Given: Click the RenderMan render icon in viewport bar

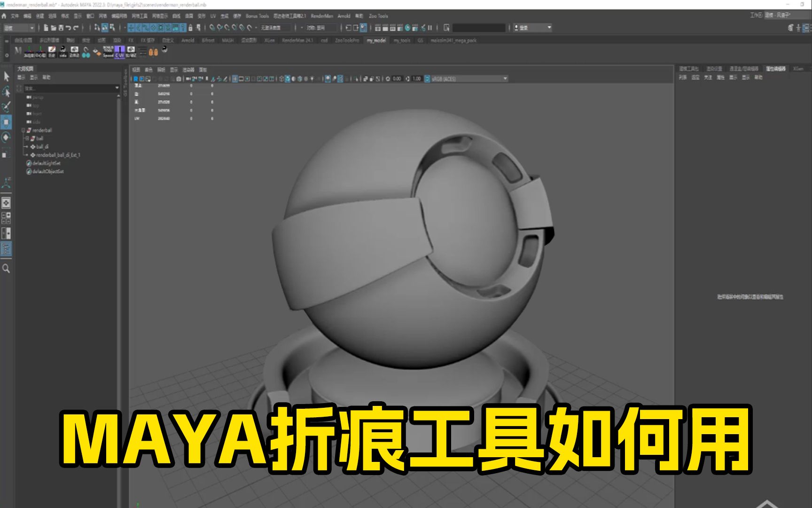Looking at the screenshot, I should pyautogui.click(x=135, y=79).
